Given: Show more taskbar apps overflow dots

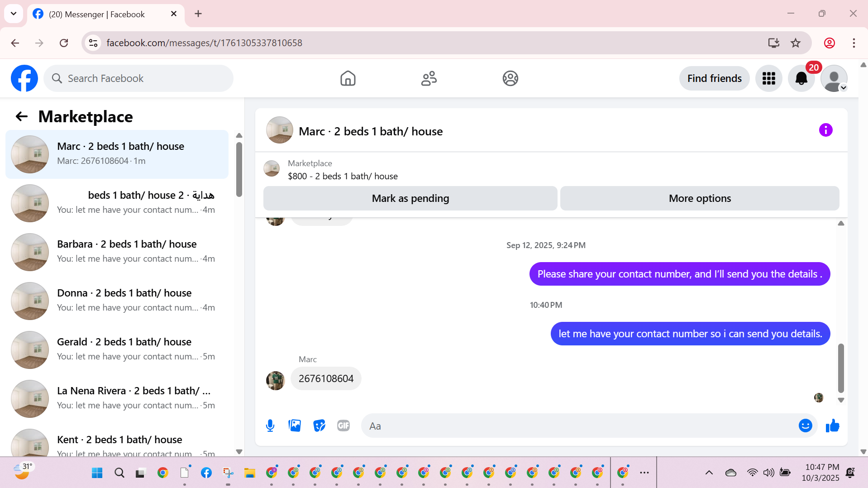Looking at the screenshot, I should 644,473.
